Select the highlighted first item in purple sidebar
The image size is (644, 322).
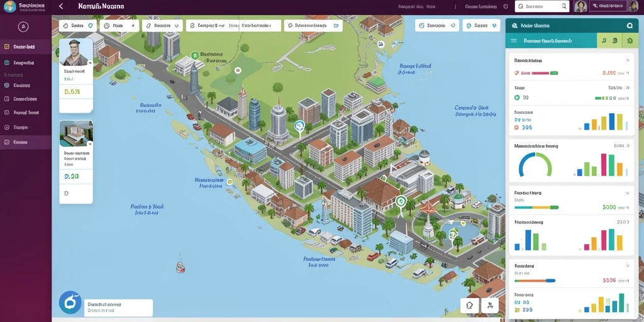[x=25, y=47]
